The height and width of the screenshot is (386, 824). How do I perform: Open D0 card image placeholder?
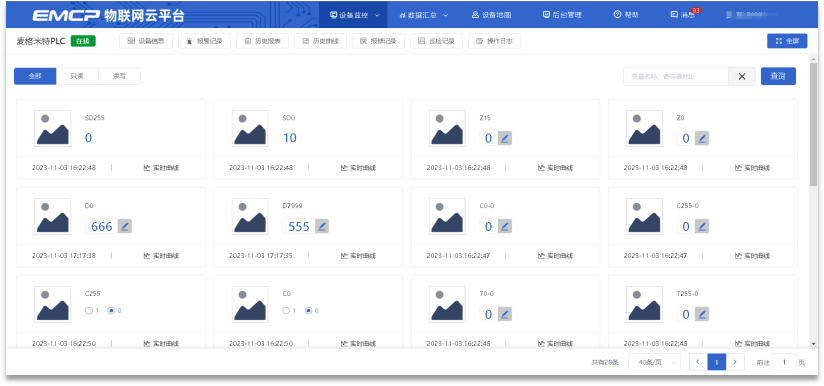[53, 216]
